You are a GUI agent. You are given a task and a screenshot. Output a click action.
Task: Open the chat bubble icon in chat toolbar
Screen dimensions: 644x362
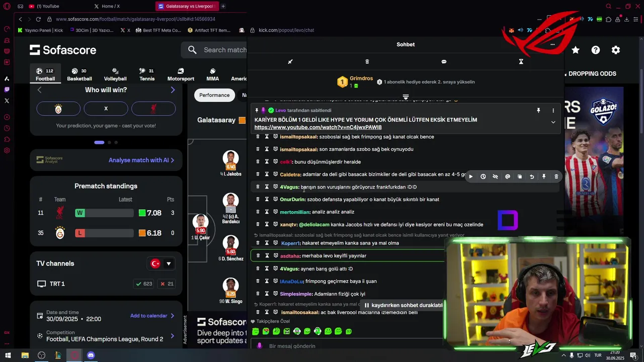[444, 62]
